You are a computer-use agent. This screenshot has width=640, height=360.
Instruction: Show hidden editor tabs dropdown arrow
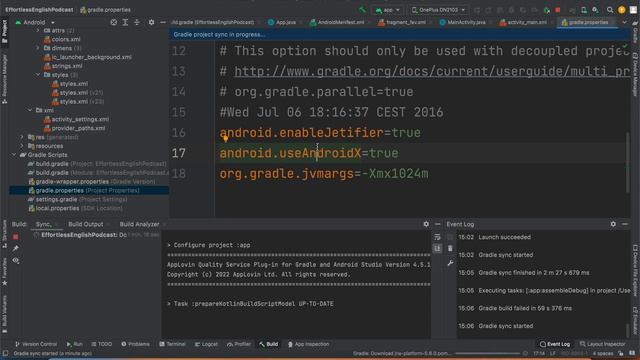(x=624, y=22)
